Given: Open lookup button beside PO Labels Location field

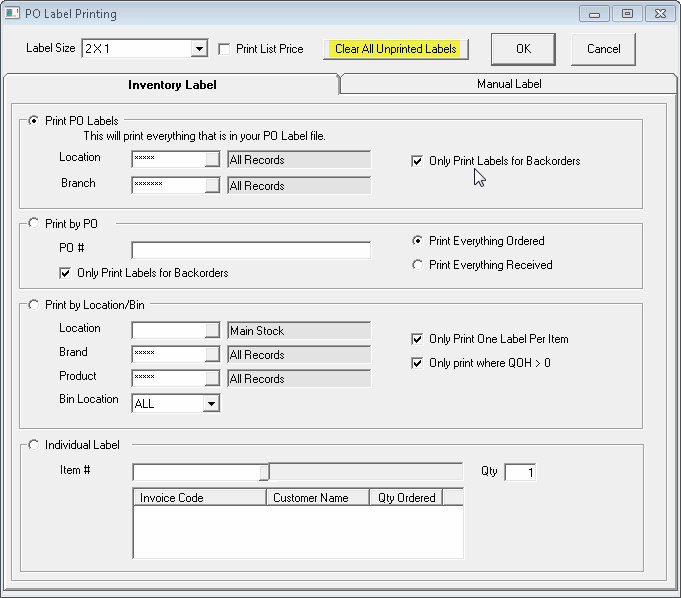Looking at the screenshot, I should pos(212,159).
